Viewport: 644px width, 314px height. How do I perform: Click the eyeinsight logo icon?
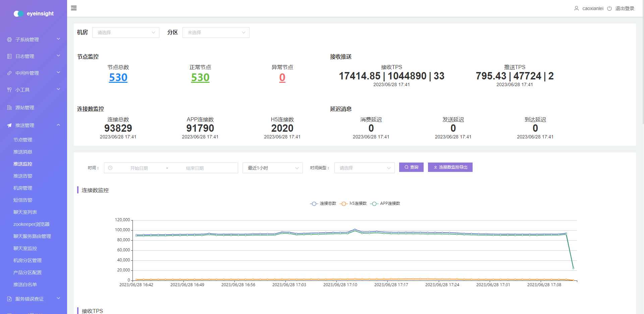coord(19,14)
